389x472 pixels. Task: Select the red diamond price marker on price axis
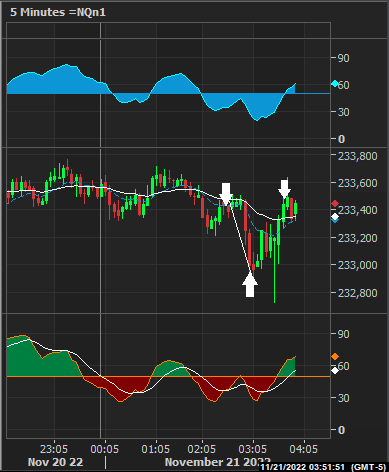coord(335,203)
